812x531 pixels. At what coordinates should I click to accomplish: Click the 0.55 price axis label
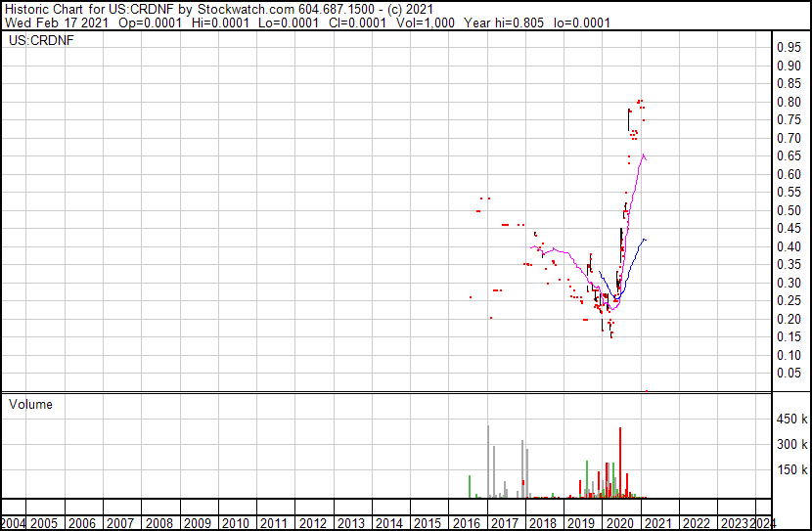pos(789,192)
